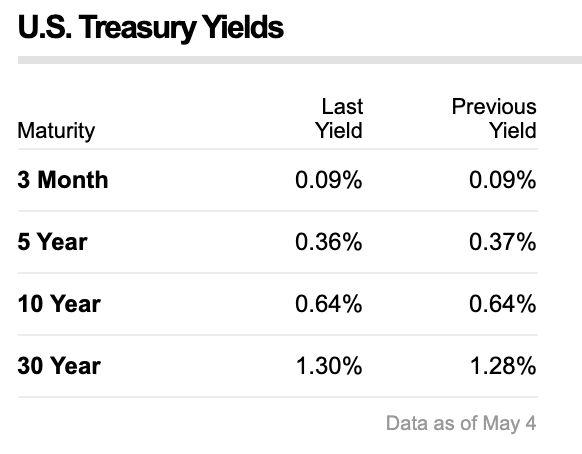Click the word Yield under Previous
The height and width of the screenshot is (454, 582).
(x=513, y=131)
